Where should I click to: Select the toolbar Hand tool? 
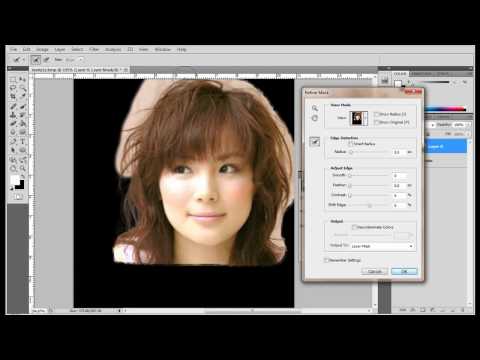tap(13, 169)
